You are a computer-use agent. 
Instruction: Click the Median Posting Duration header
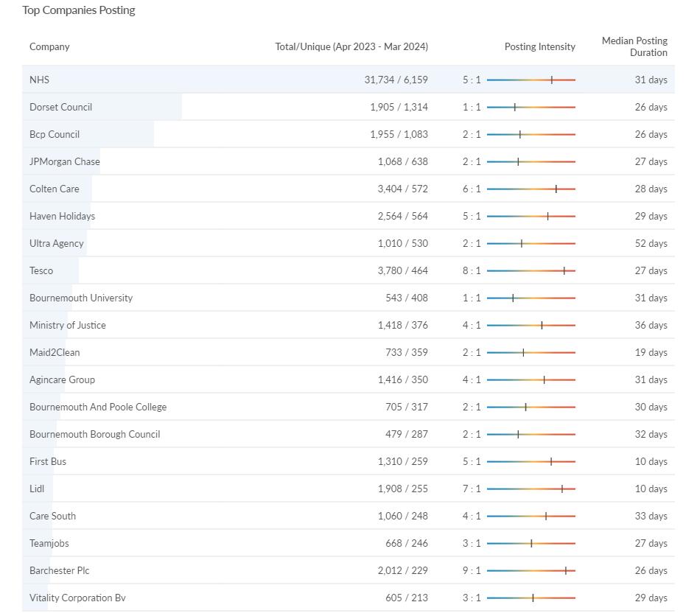click(x=634, y=46)
